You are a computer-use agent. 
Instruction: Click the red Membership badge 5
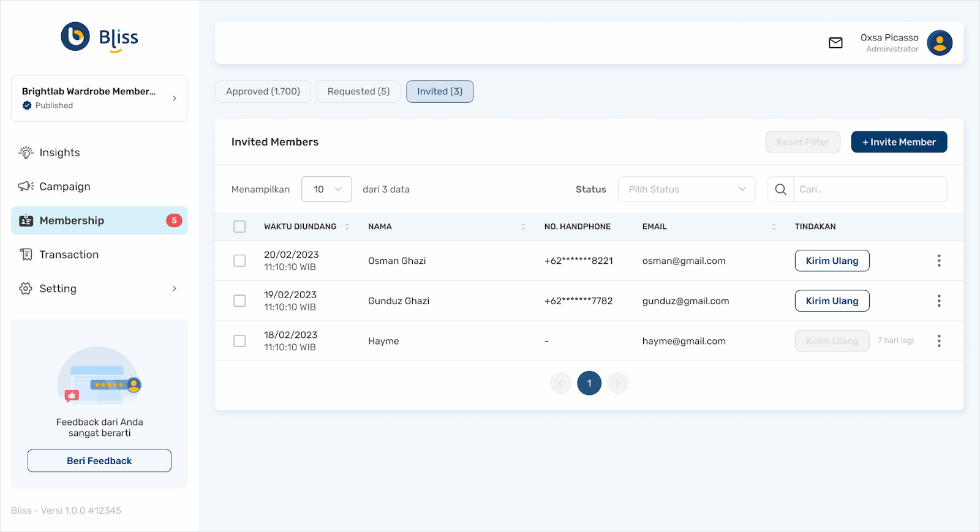tap(174, 220)
